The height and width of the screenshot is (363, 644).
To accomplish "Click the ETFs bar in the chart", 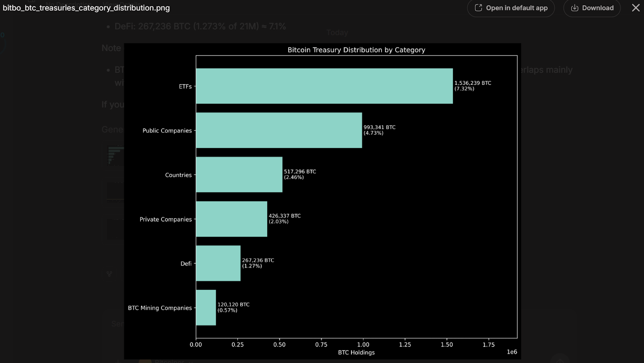I will (324, 86).
